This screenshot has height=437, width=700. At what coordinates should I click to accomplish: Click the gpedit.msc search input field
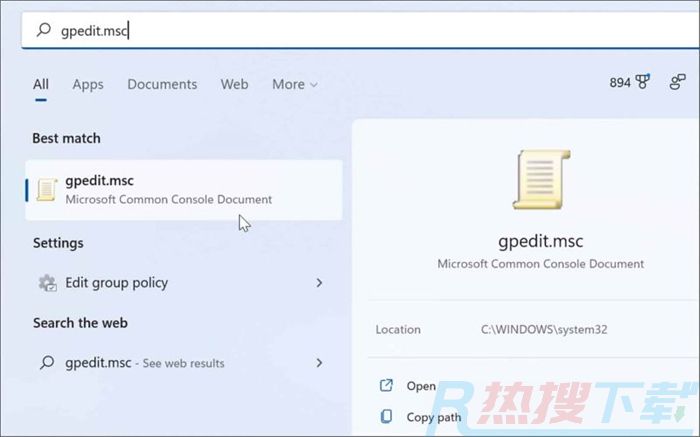tap(360, 30)
